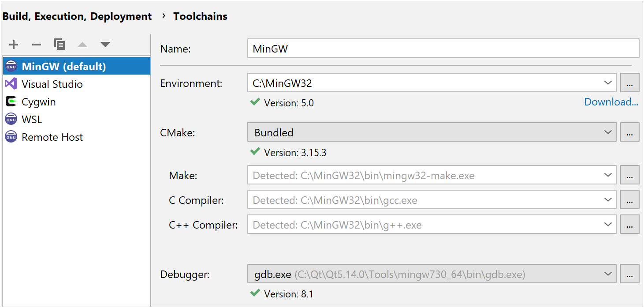The image size is (644, 308).
Task: Browse for an Environment path
Action: (x=629, y=83)
